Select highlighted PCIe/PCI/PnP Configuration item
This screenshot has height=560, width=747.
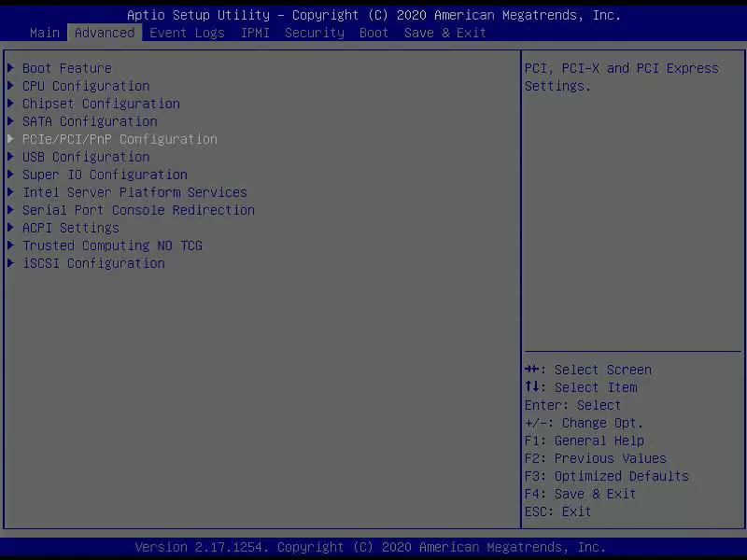[120, 139]
